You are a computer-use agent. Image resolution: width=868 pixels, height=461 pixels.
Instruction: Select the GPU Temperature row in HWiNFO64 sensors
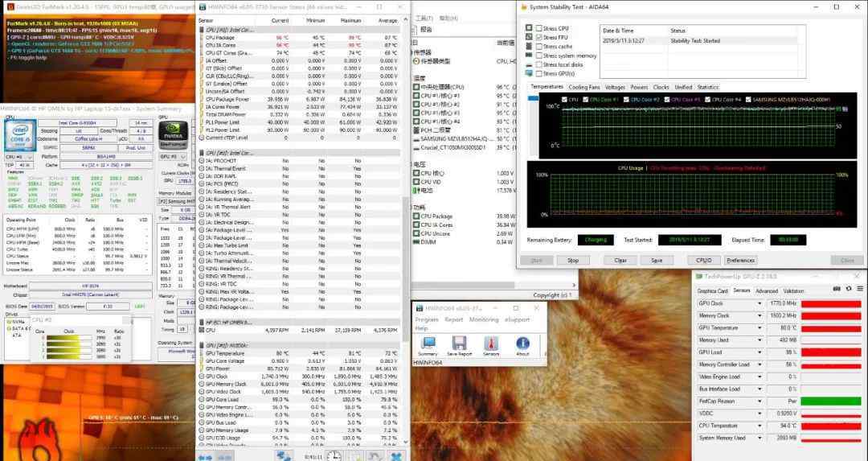pyautogui.click(x=299, y=353)
